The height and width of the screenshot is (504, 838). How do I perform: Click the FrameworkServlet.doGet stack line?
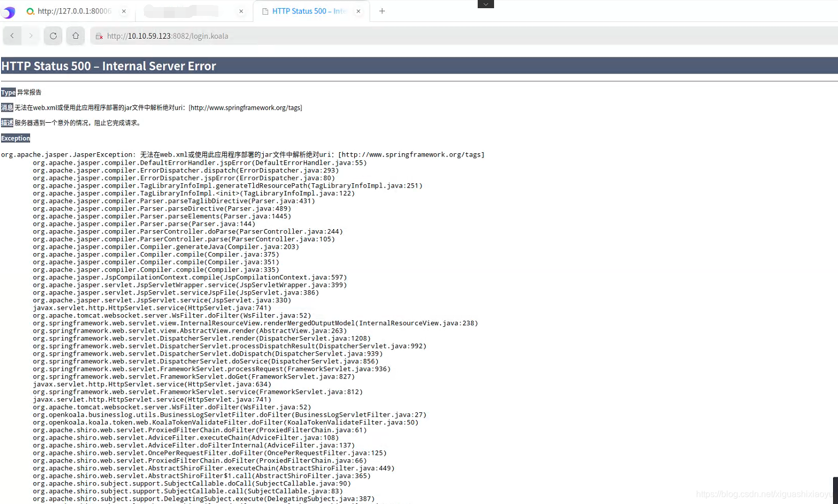click(x=193, y=376)
